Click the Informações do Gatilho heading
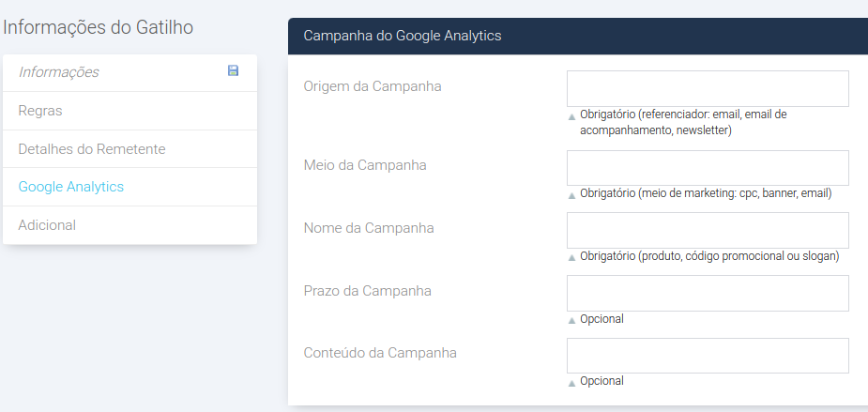 coord(98,27)
